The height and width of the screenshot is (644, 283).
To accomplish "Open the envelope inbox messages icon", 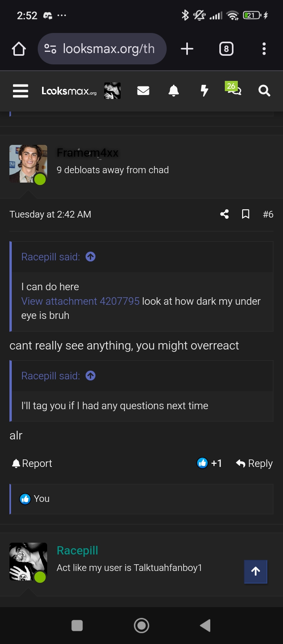I will click(143, 91).
